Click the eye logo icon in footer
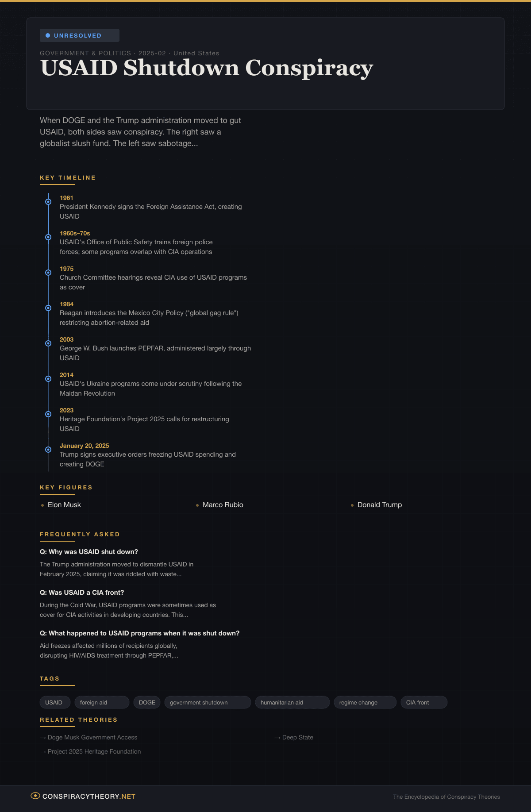The width and height of the screenshot is (531, 812). (x=35, y=796)
